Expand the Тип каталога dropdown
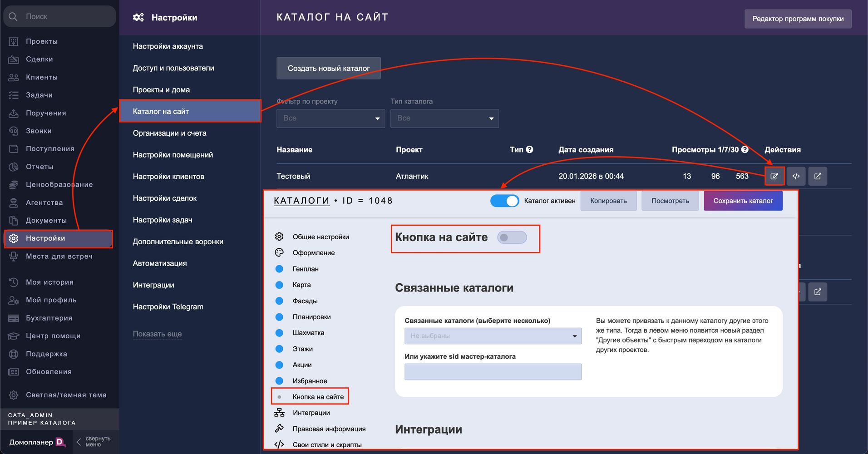 point(444,118)
